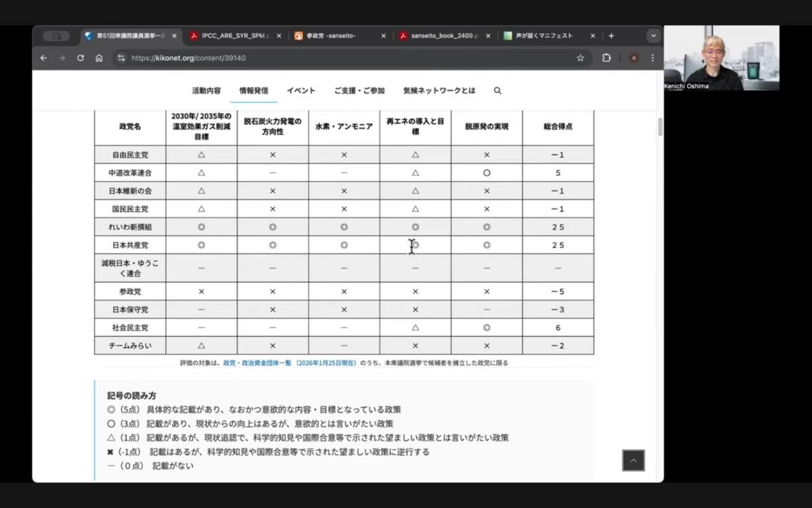Bookmark this page with the star icon
The height and width of the screenshot is (508, 812).
580,58
